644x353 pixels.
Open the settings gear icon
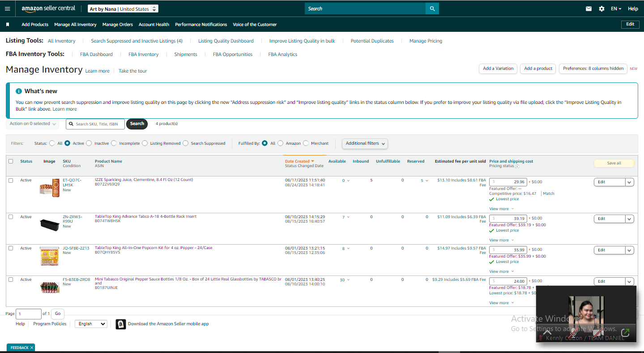pos(601,9)
